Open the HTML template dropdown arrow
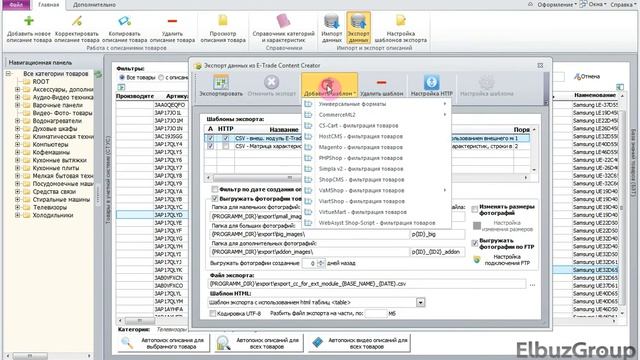Screen dimensions: 640x360 [420, 302]
